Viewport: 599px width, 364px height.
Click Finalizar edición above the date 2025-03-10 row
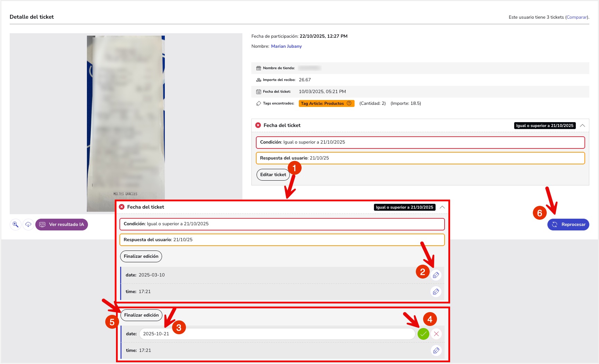coord(141,256)
